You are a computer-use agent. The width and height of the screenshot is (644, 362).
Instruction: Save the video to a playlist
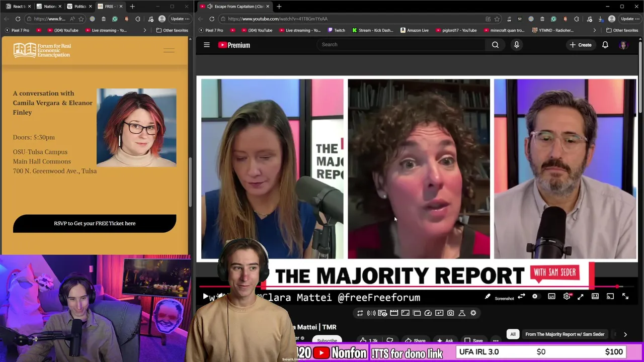point(473,340)
